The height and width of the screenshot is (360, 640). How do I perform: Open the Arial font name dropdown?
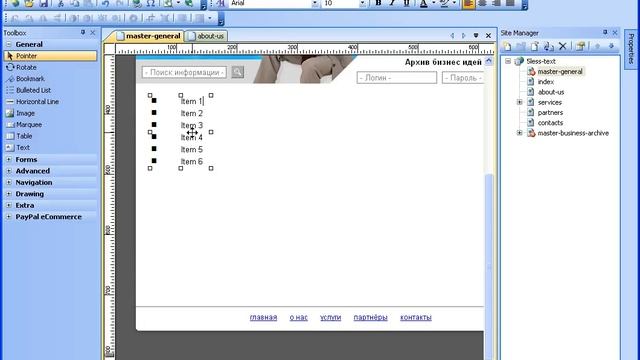pyautogui.click(x=315, y=3)
